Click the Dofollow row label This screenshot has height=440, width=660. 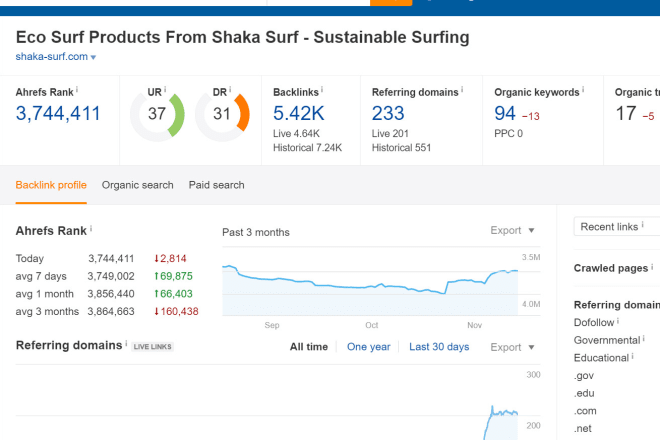coord(594,323)
